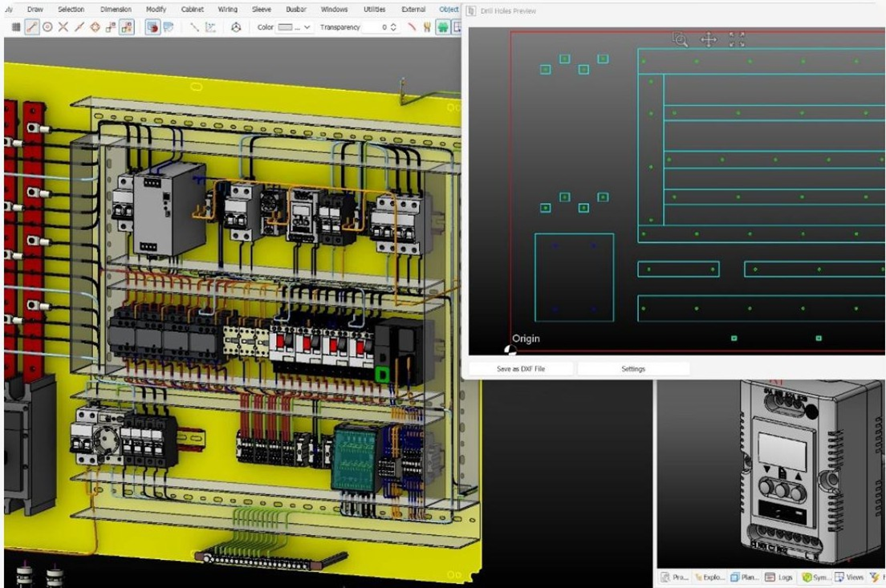Toggle the red shaded view mode icon
The height and width of the screenshot is (588, 886).
(152, 26)
